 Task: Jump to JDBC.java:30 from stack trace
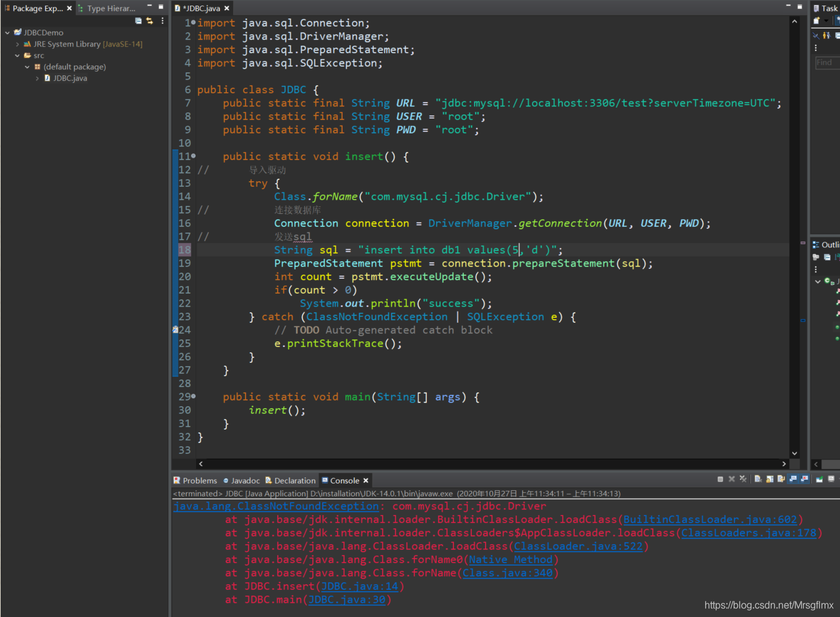click(347, 600)
